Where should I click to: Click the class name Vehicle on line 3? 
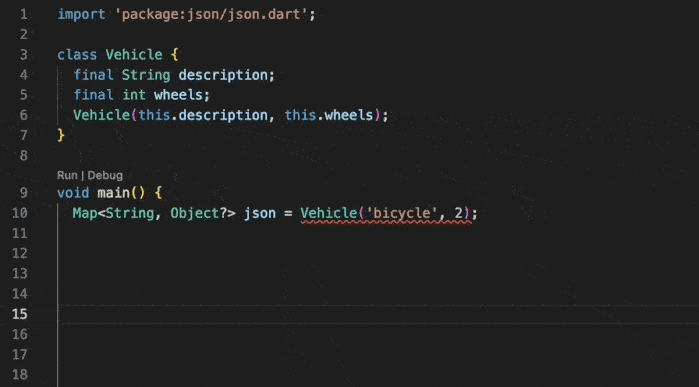click(134, 55)
